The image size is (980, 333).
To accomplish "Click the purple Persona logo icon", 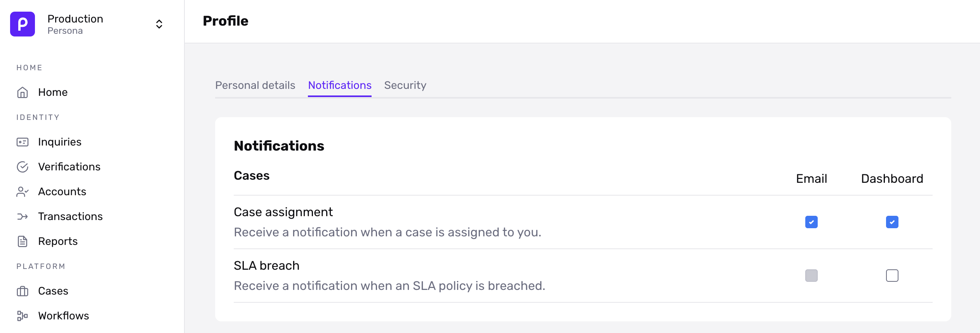I will click(x=23, y=24).
